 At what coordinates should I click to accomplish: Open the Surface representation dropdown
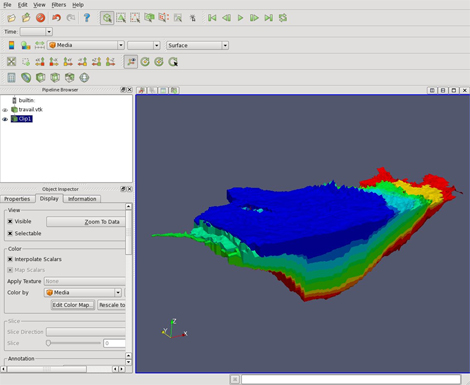point(197,45)
